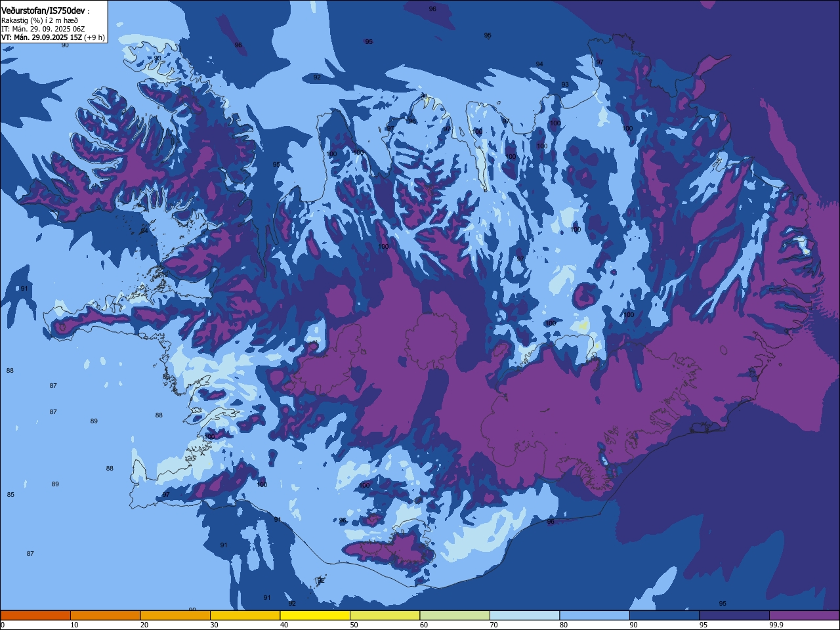Pick the 60–70 pale green legend swatch
Viewport: 840px width, 630px height.
pos(455,616)
